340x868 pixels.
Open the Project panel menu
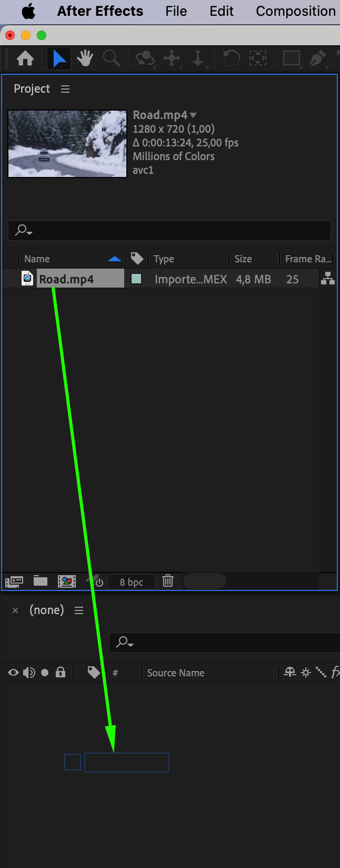point(65,89)
